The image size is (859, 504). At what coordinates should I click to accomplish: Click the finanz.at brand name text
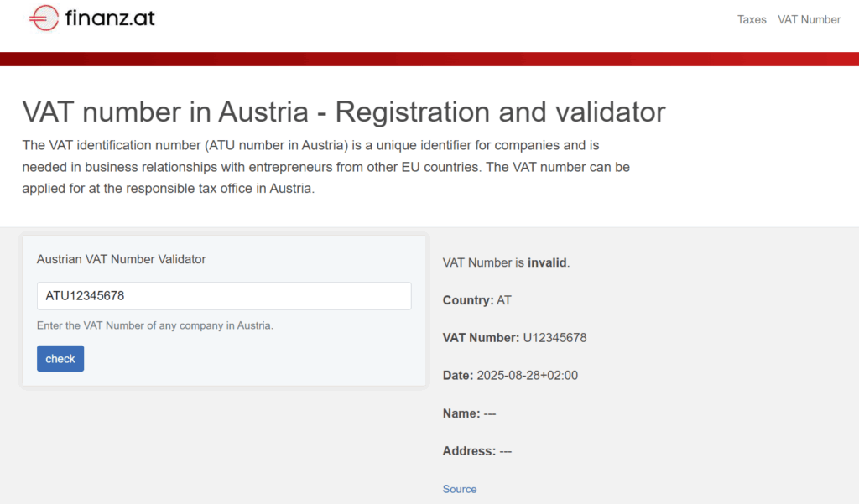click(110, 18)
